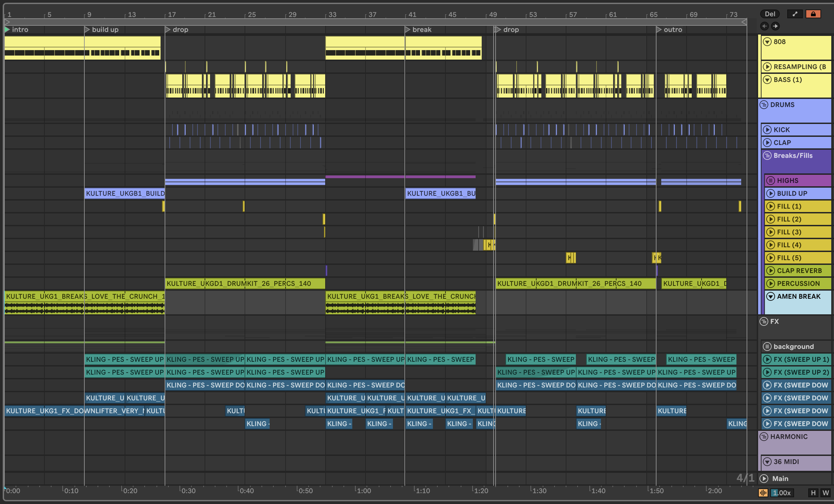Toggle the orange waveform overview button
This screenshot has height=504, width=834.
[763, 493]
